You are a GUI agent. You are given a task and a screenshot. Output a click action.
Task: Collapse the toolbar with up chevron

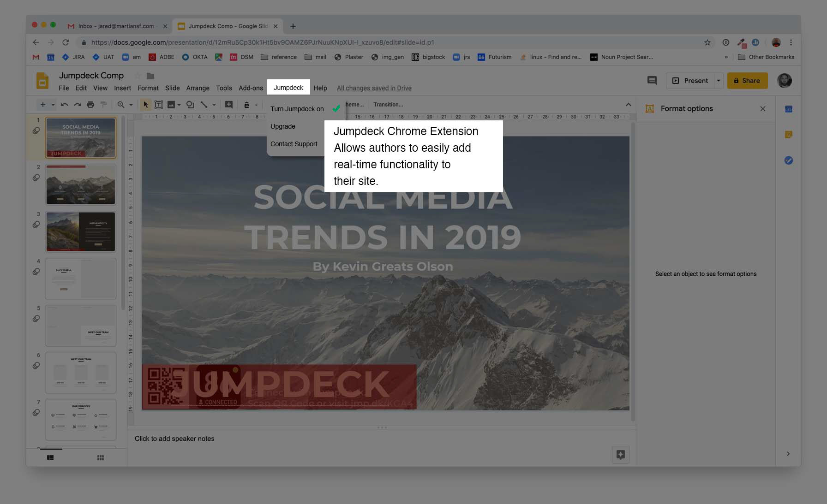pos(628,105)
